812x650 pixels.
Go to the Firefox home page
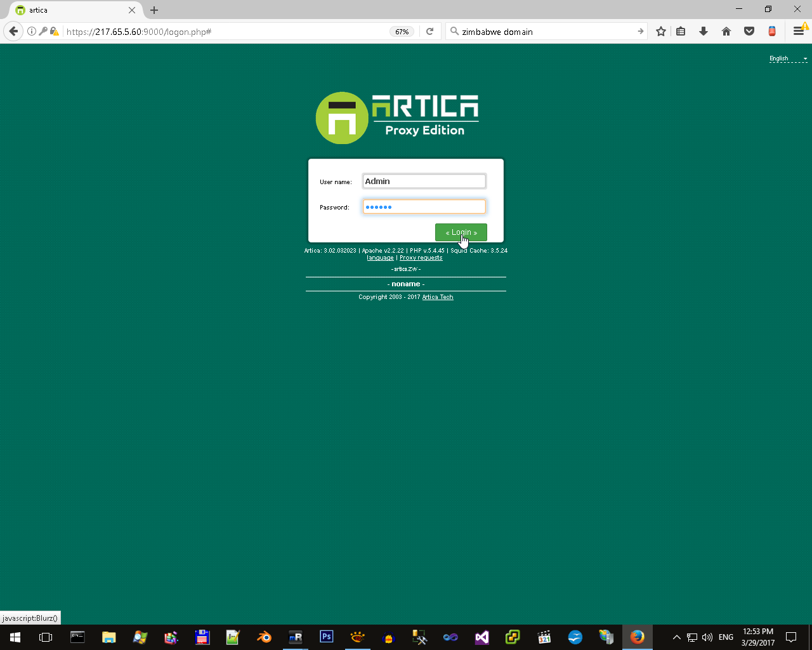(x=726, y=31)
